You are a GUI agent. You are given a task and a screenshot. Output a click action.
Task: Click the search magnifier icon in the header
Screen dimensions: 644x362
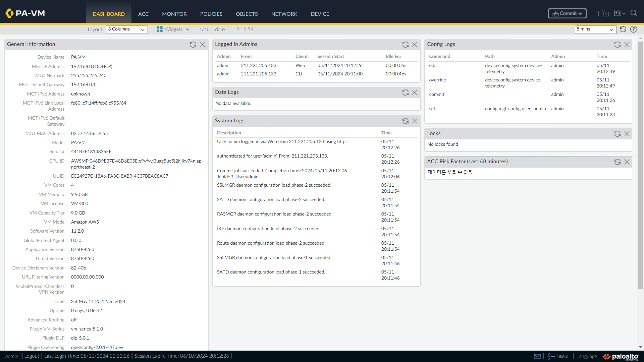click(634, 13)
